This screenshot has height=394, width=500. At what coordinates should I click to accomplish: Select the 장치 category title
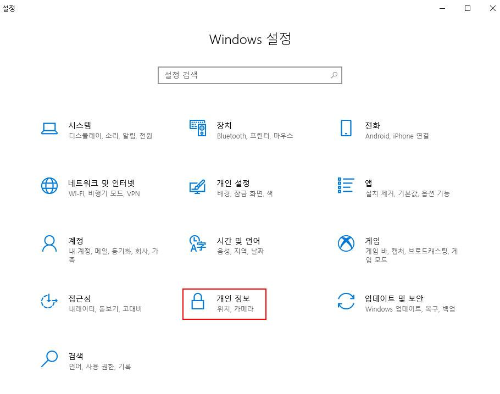[x=224, y=125]
